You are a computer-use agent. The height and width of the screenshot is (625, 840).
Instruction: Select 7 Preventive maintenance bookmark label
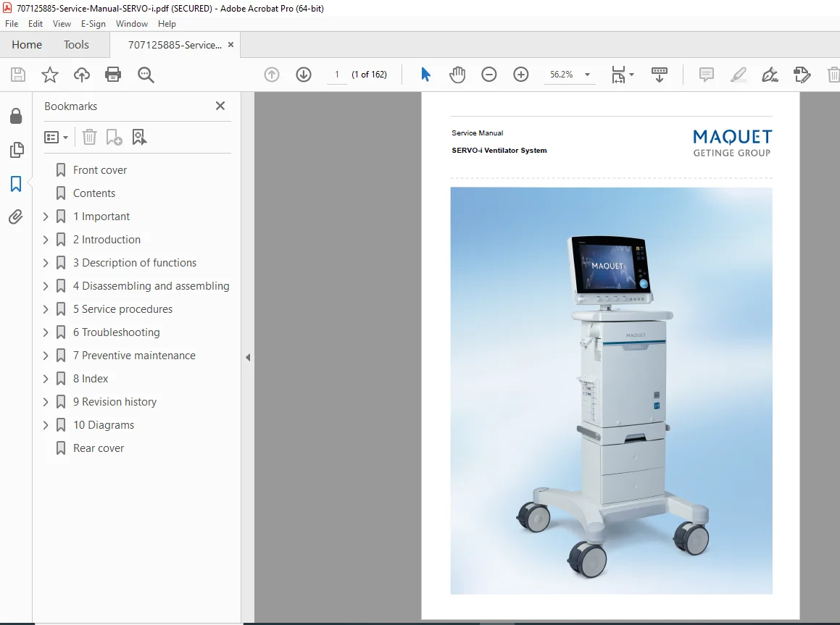pyautogui.click(x=135, y=356)
